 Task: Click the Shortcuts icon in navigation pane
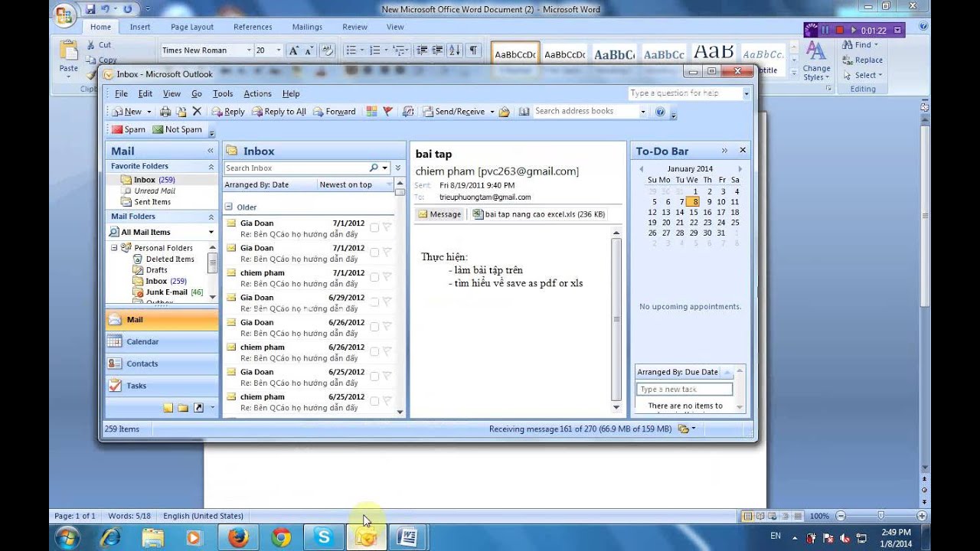pos(198,408)
